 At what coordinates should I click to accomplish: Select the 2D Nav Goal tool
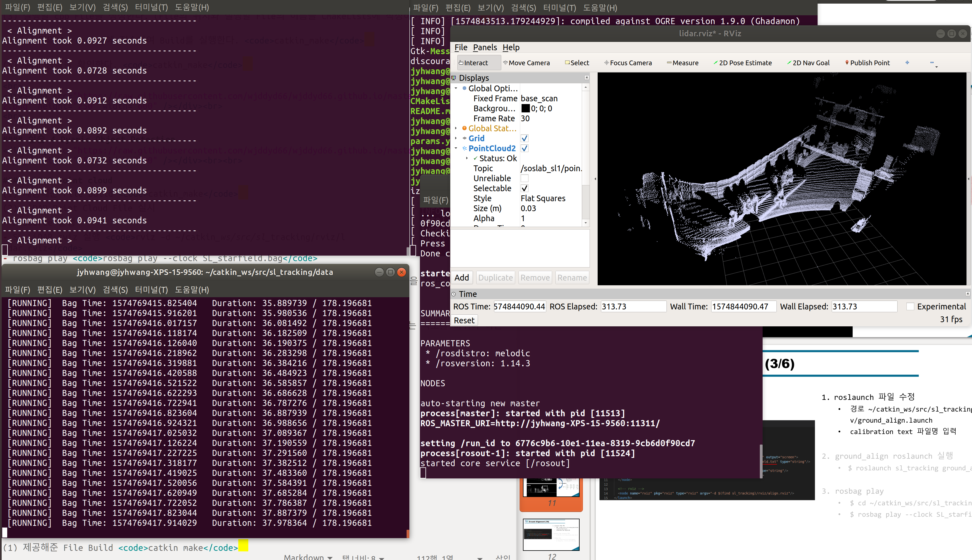pos(808,63)
